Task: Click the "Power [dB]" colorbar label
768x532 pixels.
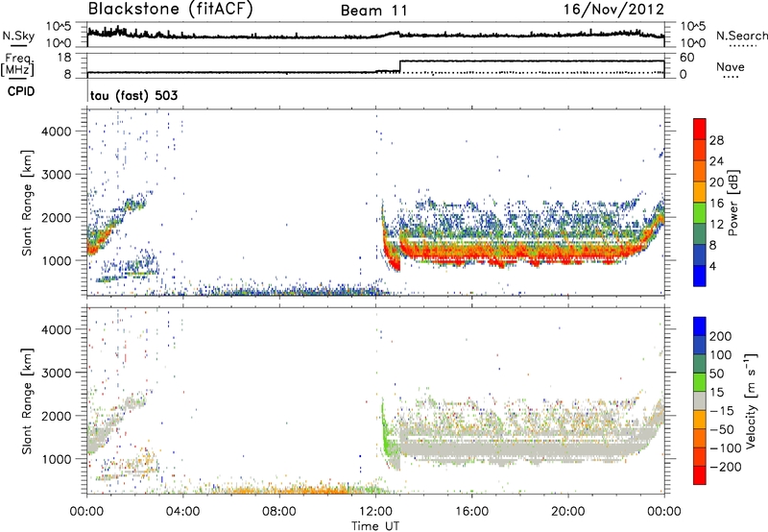Action: pyautogui.click(x=733, y=203)
